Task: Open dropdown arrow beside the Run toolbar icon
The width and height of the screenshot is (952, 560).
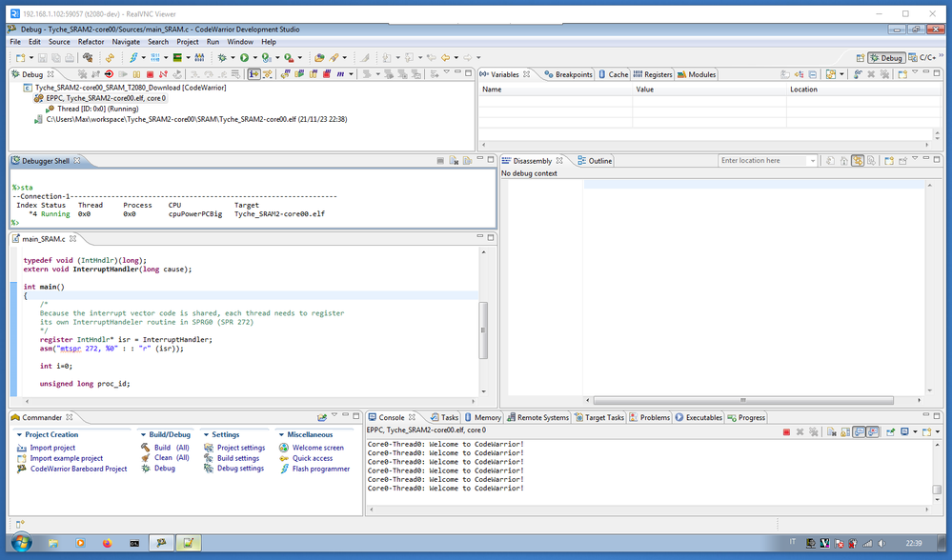Action: pos(254,57)
